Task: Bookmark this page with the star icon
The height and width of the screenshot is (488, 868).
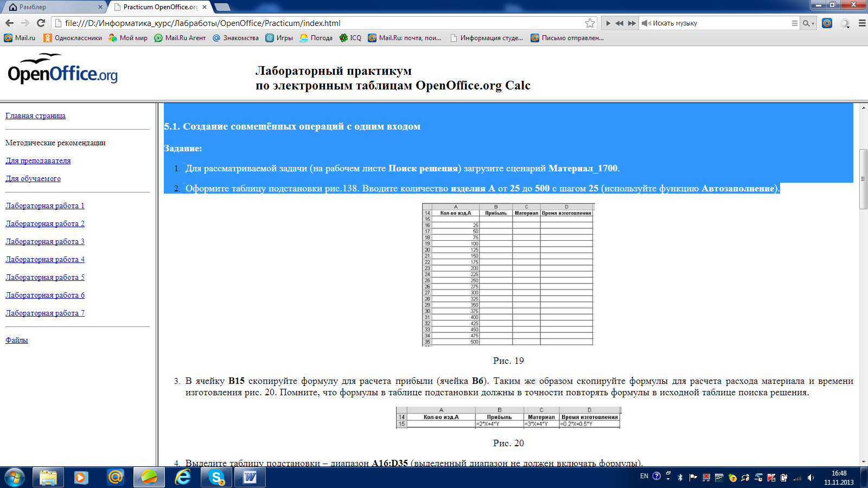Action: (590, 23)
